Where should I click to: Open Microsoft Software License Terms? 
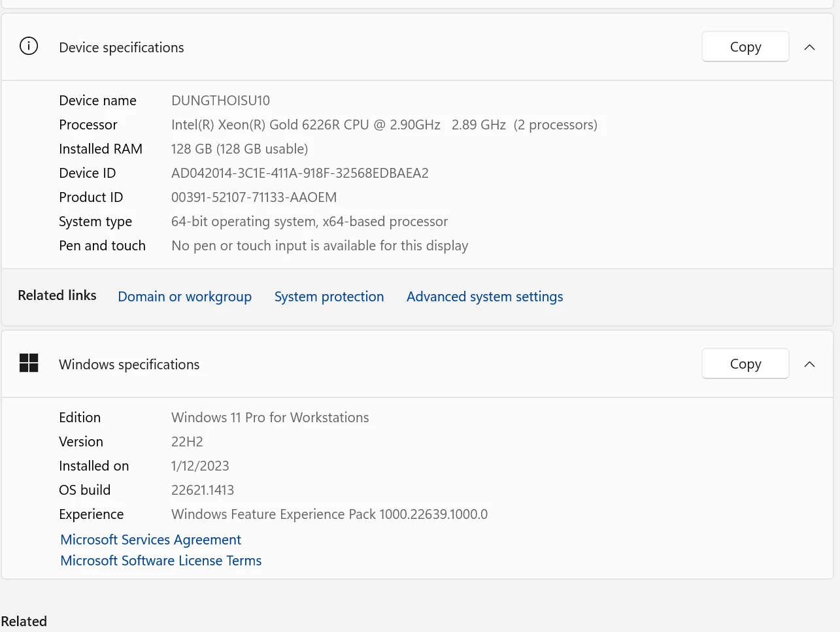click(161, 561)
